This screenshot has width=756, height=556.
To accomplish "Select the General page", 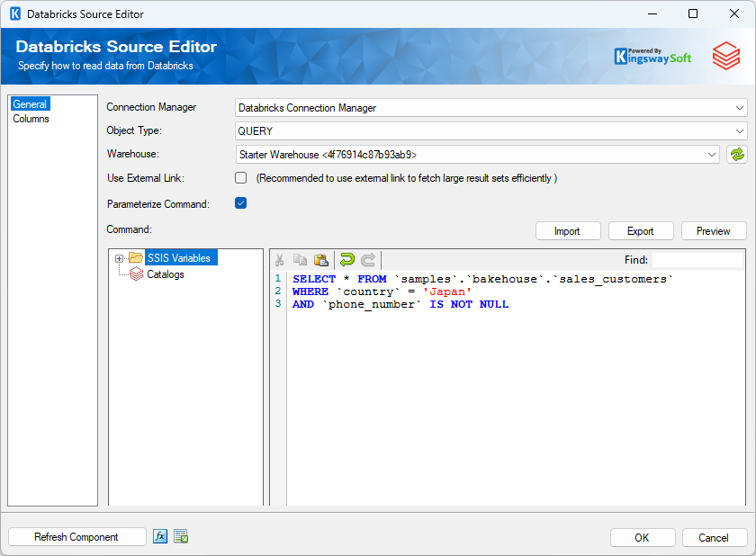I will (x=30, y=104).
